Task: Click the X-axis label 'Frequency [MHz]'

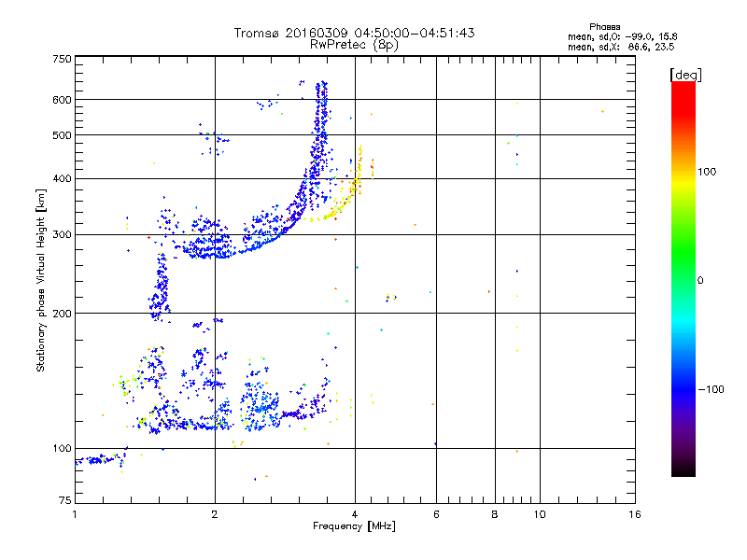Action: point(354,526)
